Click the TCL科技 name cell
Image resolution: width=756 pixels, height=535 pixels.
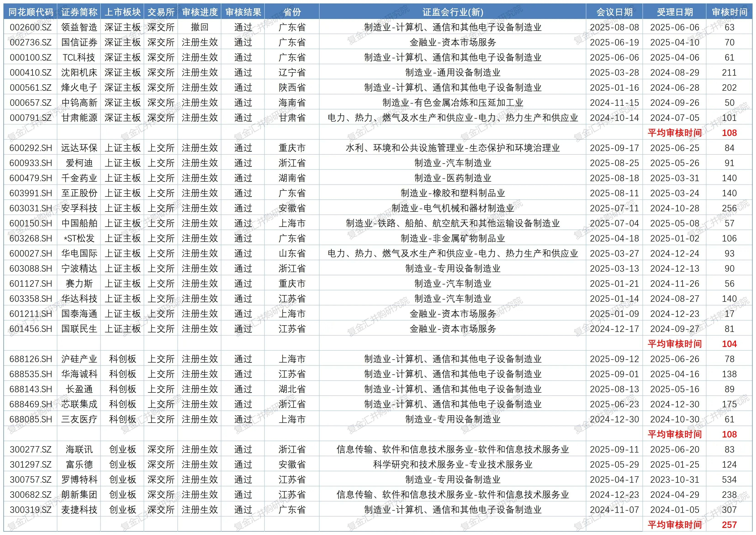(79, 57)
